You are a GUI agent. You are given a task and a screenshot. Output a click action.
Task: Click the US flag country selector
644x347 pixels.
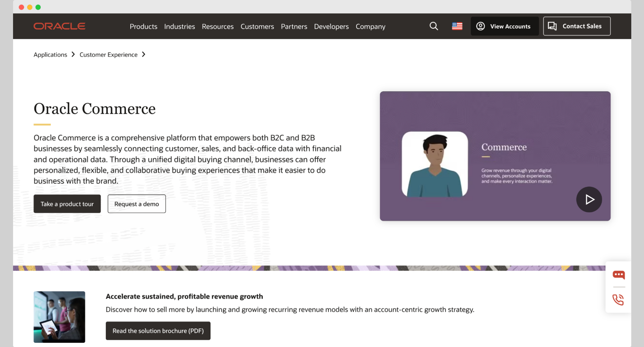(x=457, y=26)
